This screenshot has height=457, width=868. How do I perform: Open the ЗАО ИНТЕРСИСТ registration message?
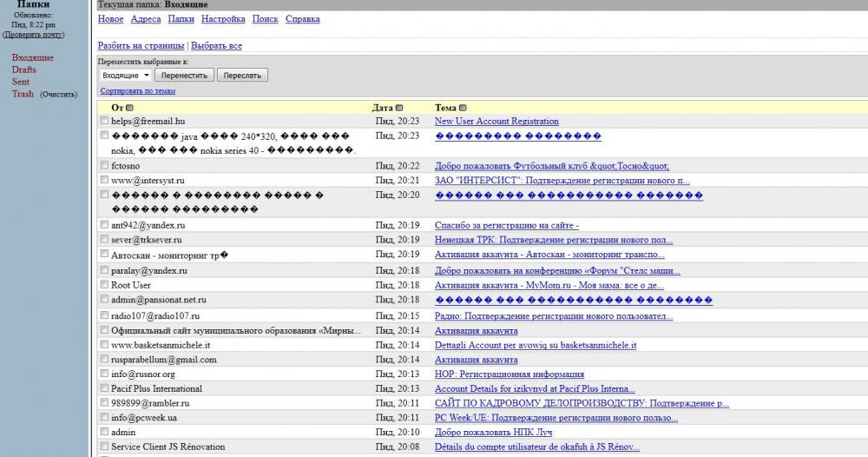[x=562, y=180]
